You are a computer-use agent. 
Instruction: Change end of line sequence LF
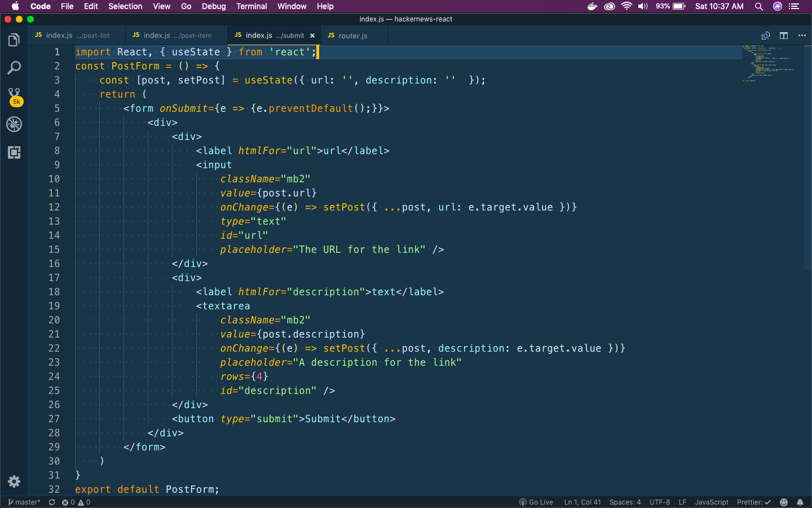[x=682, y=502]
